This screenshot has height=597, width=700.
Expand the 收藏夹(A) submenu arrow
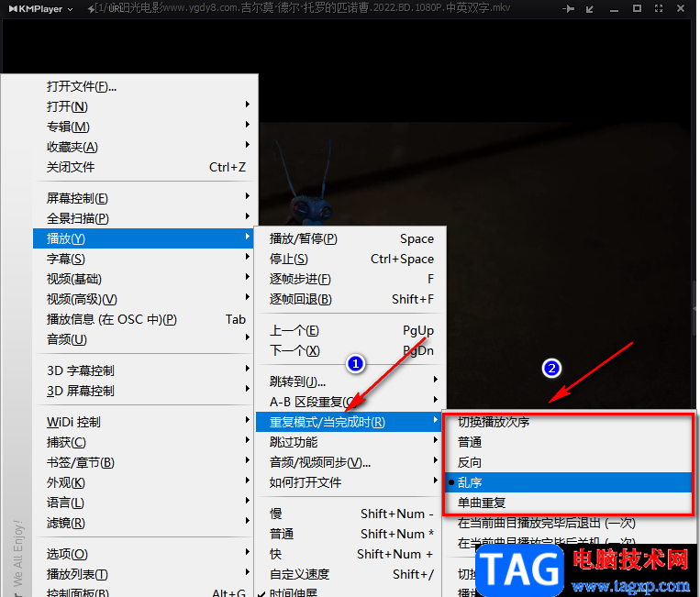pyautogui.click(x=248, y=144)
